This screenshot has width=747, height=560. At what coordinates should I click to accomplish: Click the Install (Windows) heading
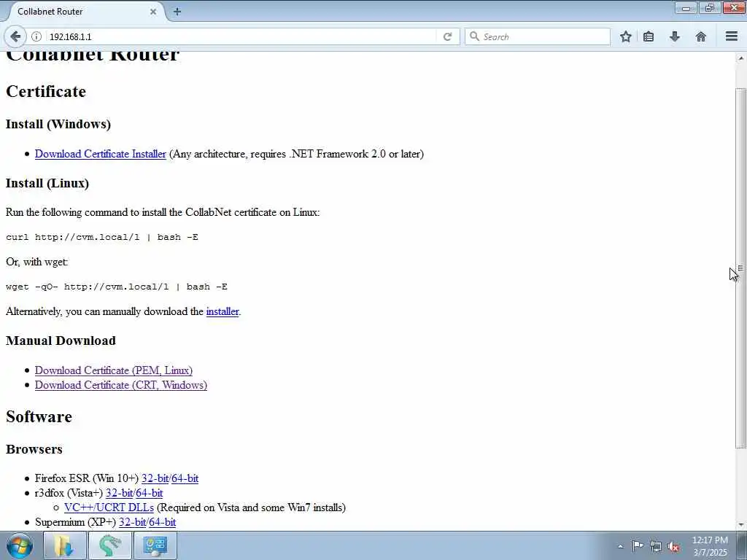(58, 124)
